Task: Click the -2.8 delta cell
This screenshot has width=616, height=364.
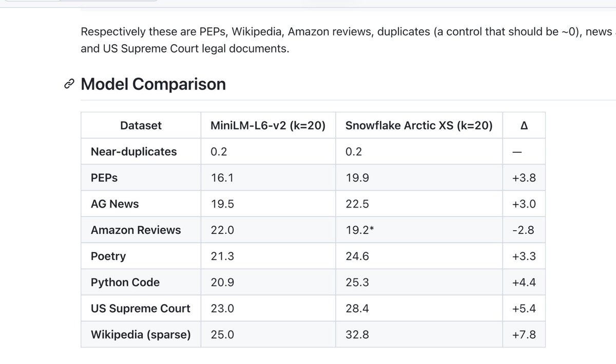Action: coord(524,230)
